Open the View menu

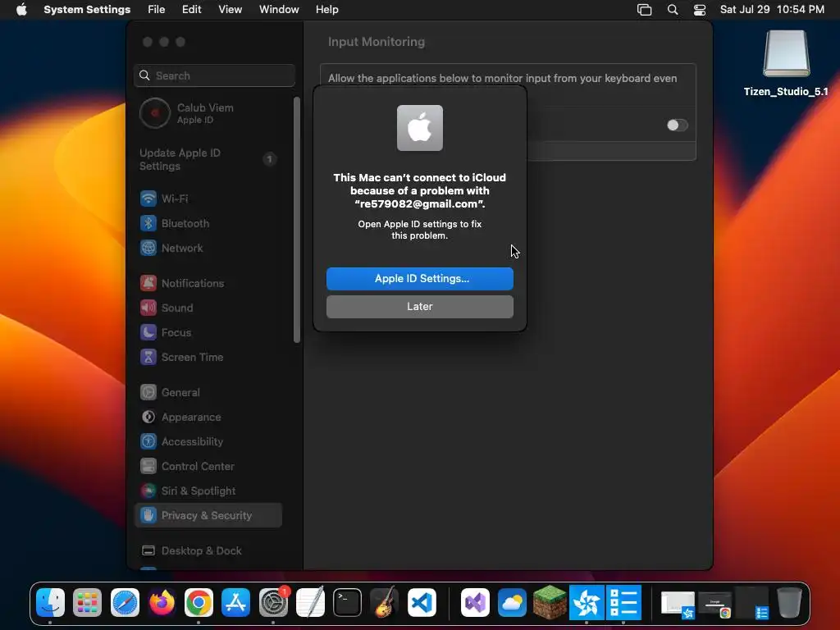[230, 10]
